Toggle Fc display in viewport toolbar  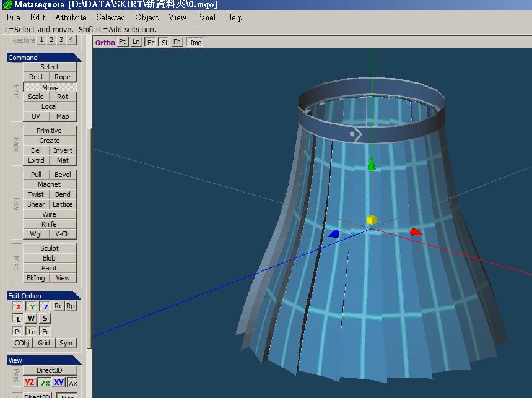pyautogui.click(x=150, y=42)
